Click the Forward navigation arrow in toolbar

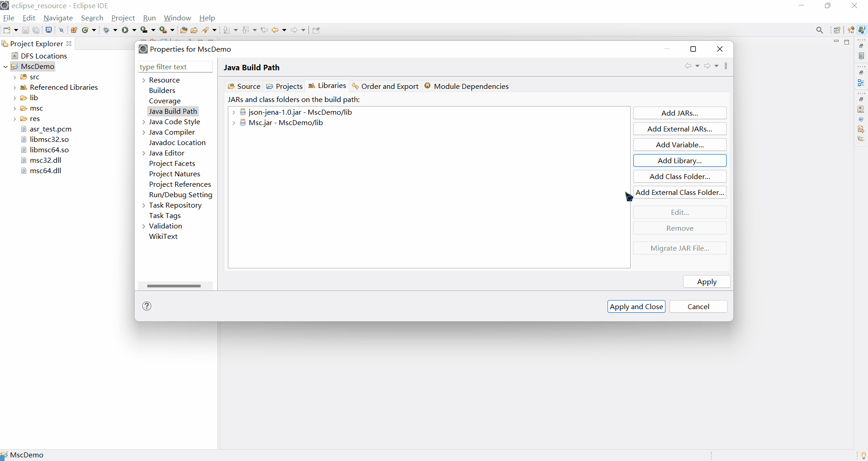294,30
